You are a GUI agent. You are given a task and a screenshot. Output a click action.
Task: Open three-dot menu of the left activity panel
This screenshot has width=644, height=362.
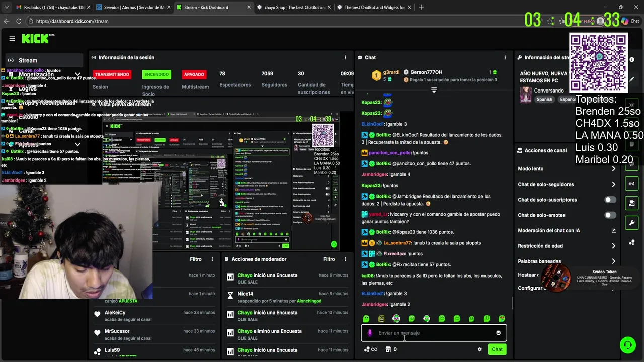coord(212,259)
